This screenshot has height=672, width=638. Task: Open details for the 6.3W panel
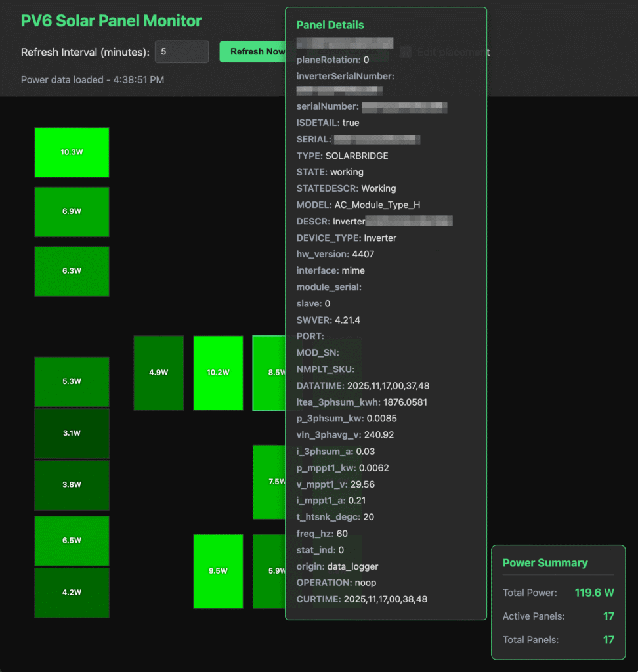pyautogui.click(x=72, y=271)
